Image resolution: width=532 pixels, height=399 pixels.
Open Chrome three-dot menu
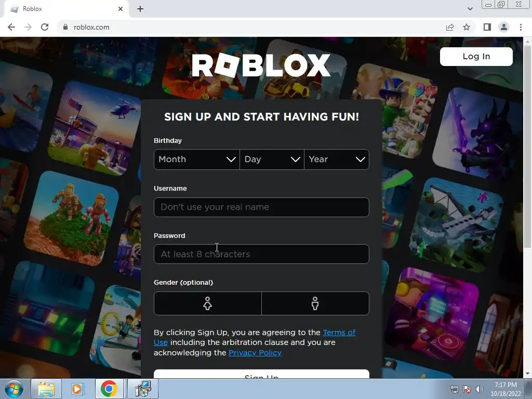pyautogui.click(x=521, y=27)
